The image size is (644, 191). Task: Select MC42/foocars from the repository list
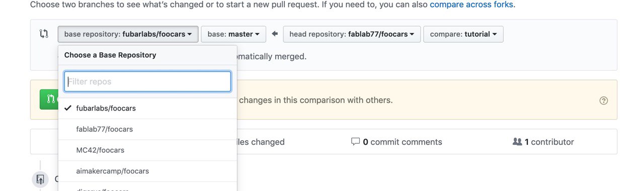pyautogui.click(x=147, y=150)
